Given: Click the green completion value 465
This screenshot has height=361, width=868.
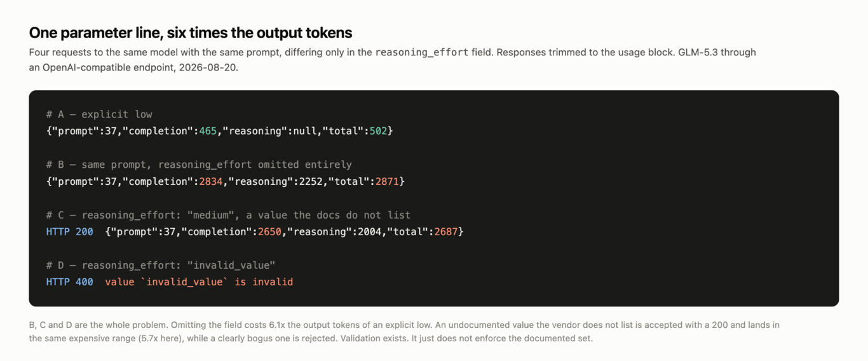Looking at the screenshot, I should [208, 131].
